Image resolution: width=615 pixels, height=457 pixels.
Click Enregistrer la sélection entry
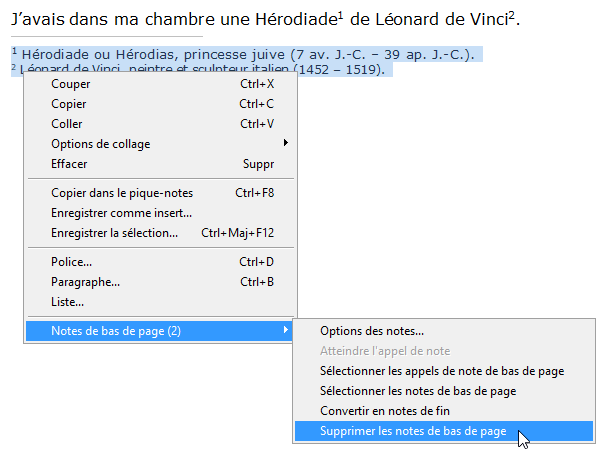coord(160,233)
